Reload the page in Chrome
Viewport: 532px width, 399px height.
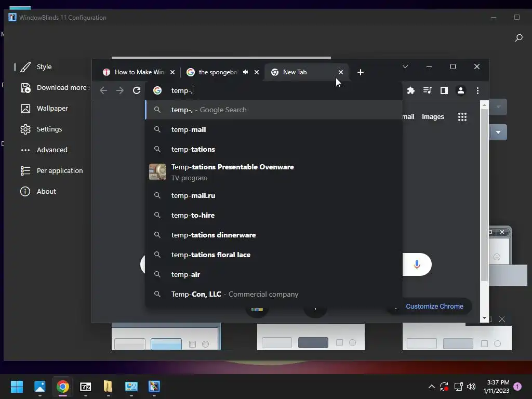pos(137,90)
